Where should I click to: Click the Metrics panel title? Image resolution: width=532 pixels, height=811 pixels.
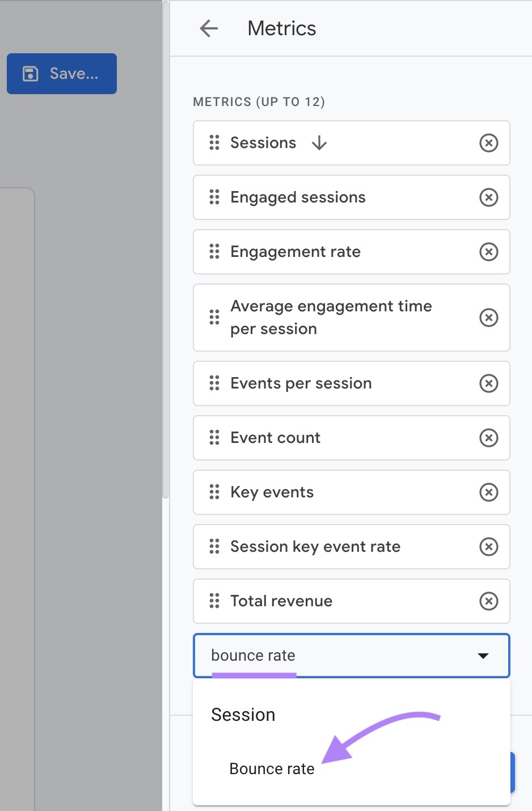tap(281, 28)
